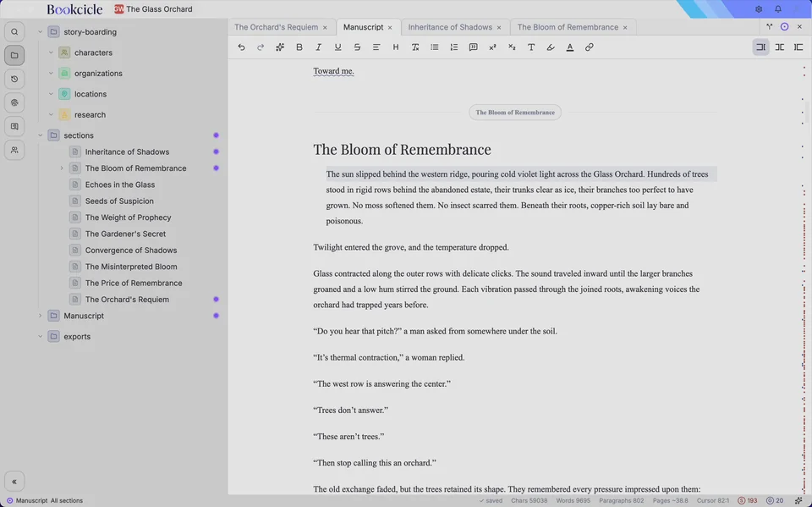Open the text color tool
This screenshot has width=812, height=507.
pos(569,47)
